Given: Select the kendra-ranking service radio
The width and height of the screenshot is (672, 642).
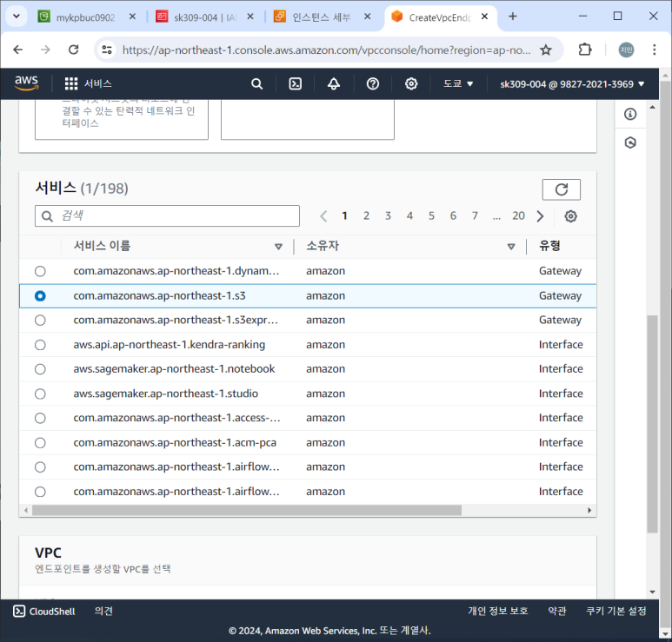Looking at the screenshot, I should 40,345.
